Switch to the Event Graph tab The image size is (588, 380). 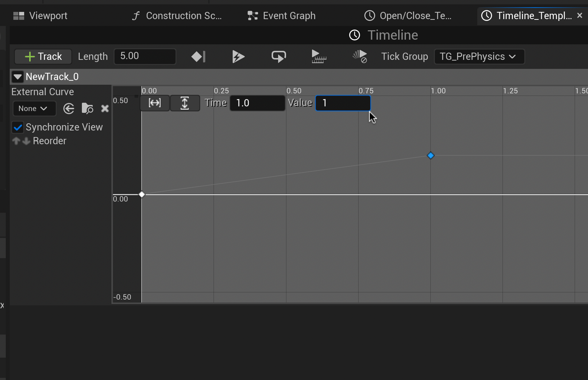[x=282, y=16]
